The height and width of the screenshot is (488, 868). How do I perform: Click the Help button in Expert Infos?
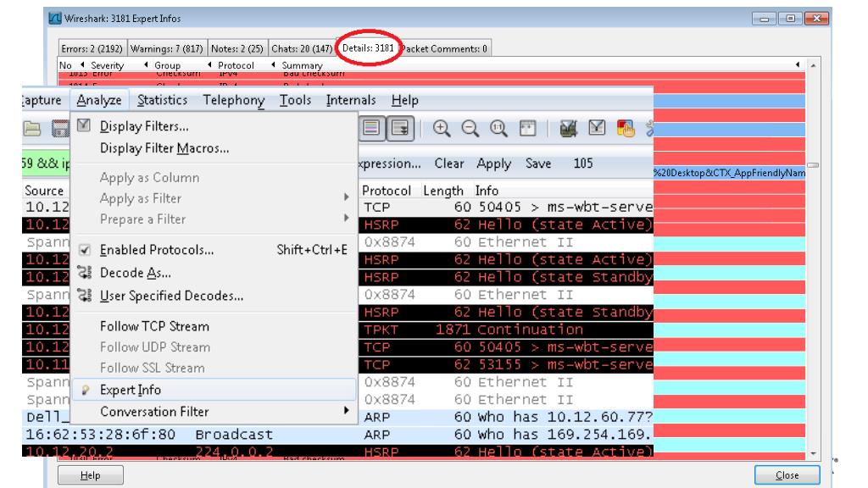[x=90, y=475]
